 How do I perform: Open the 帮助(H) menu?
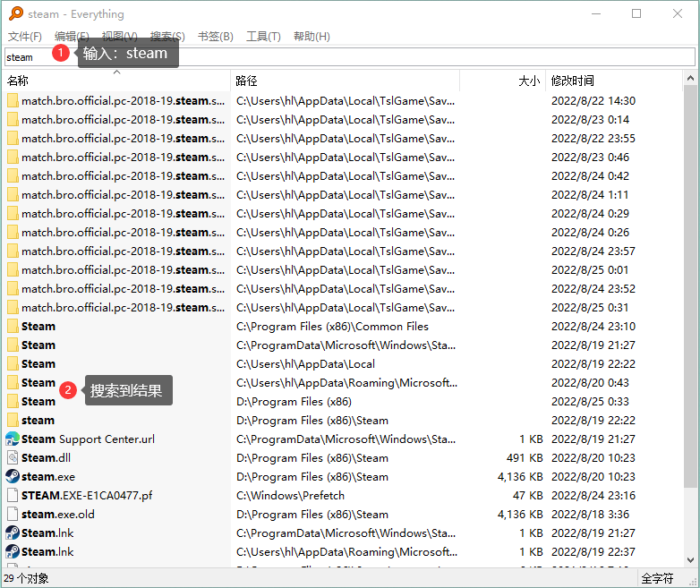click(312, 37)
